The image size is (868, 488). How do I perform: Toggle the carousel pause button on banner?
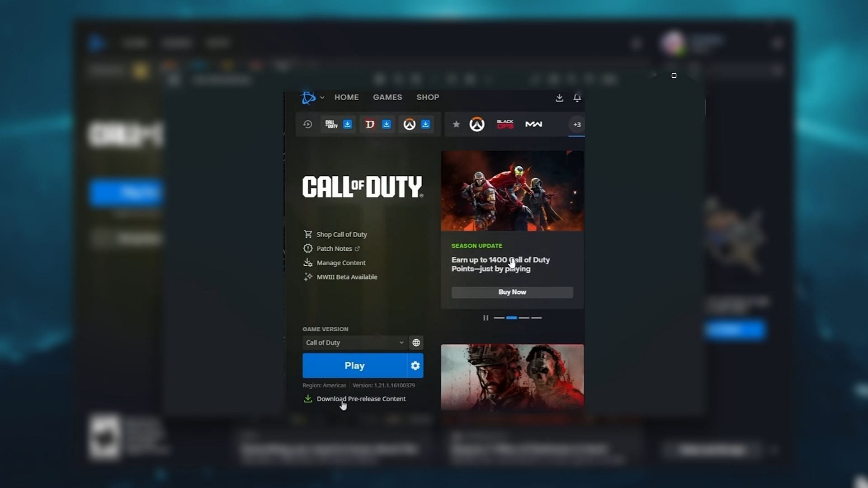coord(486,318)
